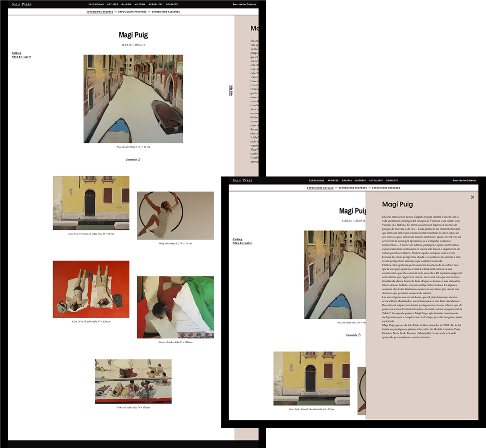Click caption 'Dansa, oli sobre tela'
Image resolution: width=486 pixels, height=448 pixels.
175,342
